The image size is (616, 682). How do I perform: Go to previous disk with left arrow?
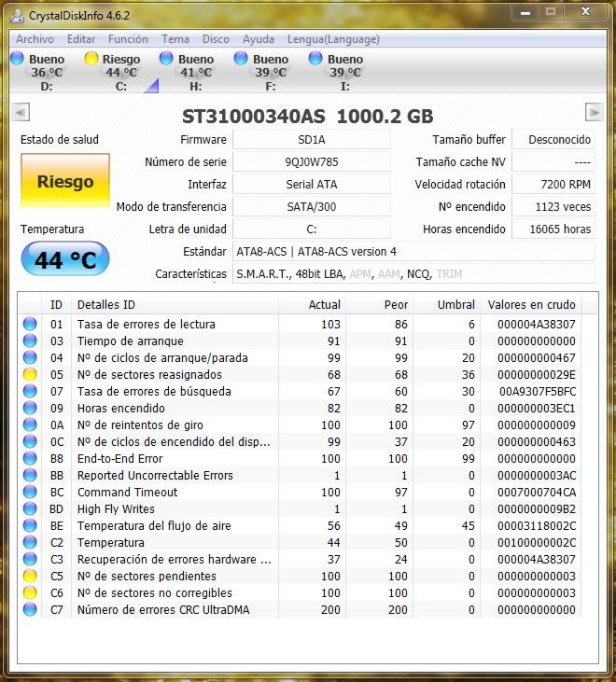(x=21, y=112)
